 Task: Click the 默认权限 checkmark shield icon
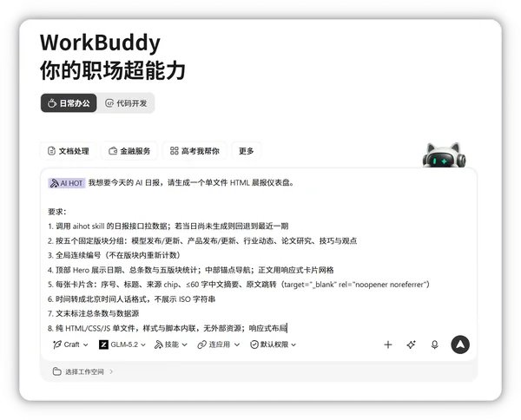pos(254,345)
